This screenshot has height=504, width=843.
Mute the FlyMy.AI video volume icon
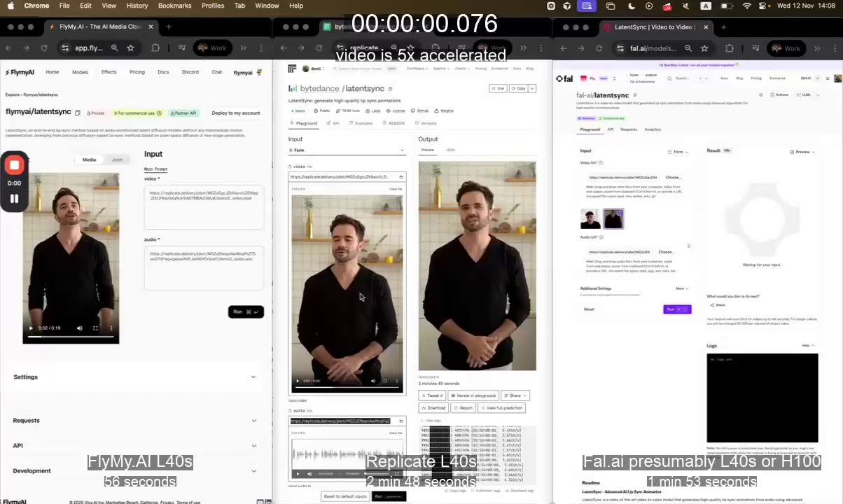point(79,328)
